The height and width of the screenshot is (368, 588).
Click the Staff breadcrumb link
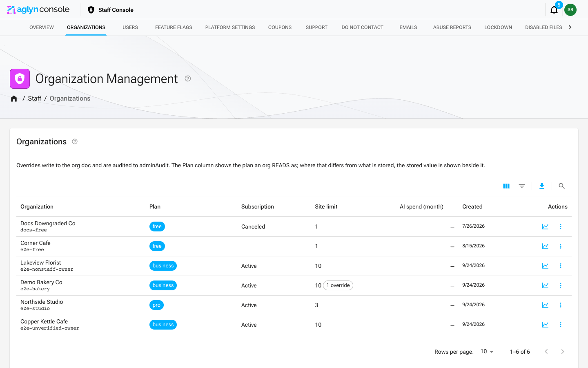(35, 99)
